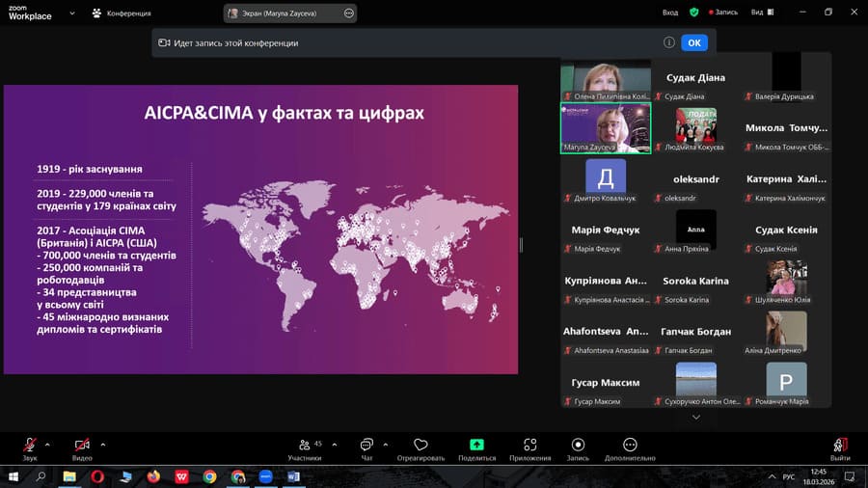Click the Запись record icon
868x488 pixels.
[x=578, y=445]
